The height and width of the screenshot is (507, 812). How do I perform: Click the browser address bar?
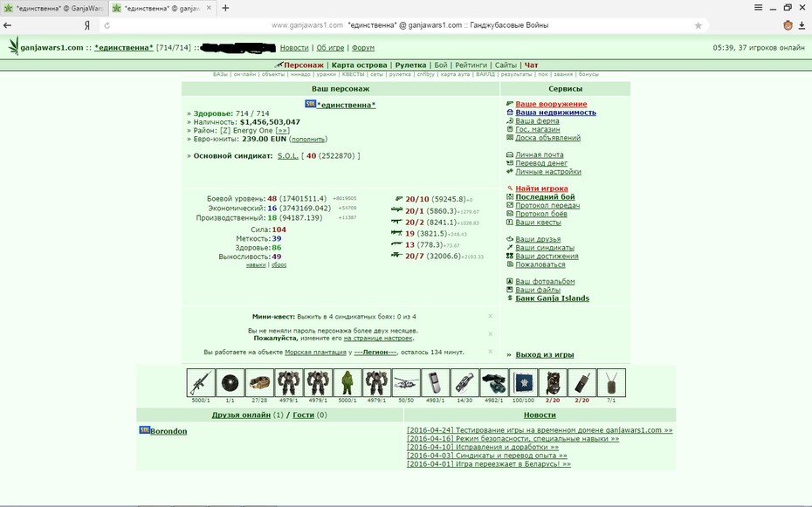[409, 25]
